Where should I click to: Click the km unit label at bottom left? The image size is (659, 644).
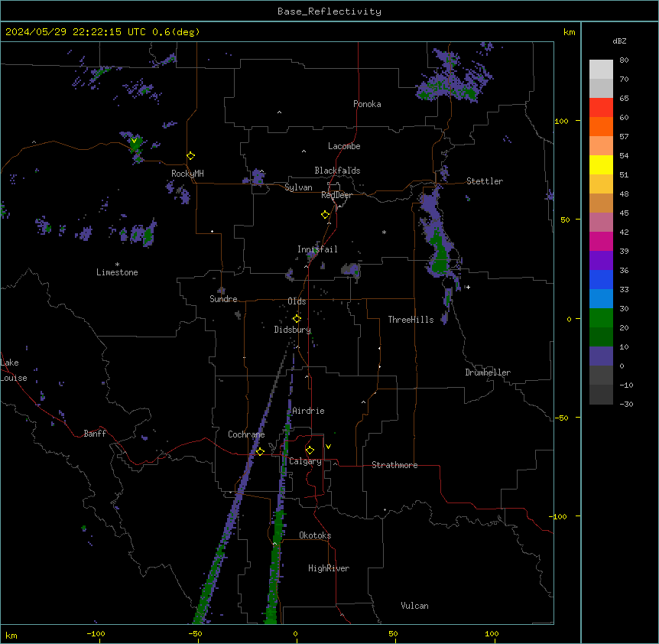pyautogui.click(x=11, y=635)
